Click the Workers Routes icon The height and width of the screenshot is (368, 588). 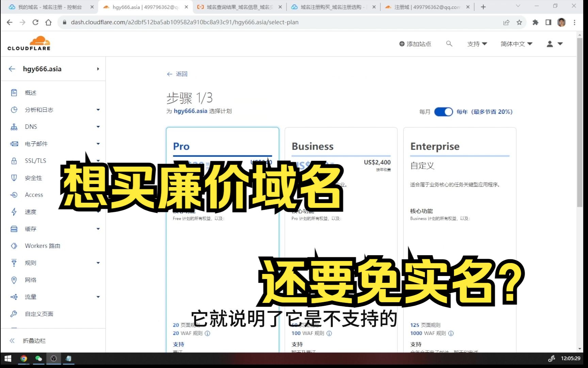(14, 246)
